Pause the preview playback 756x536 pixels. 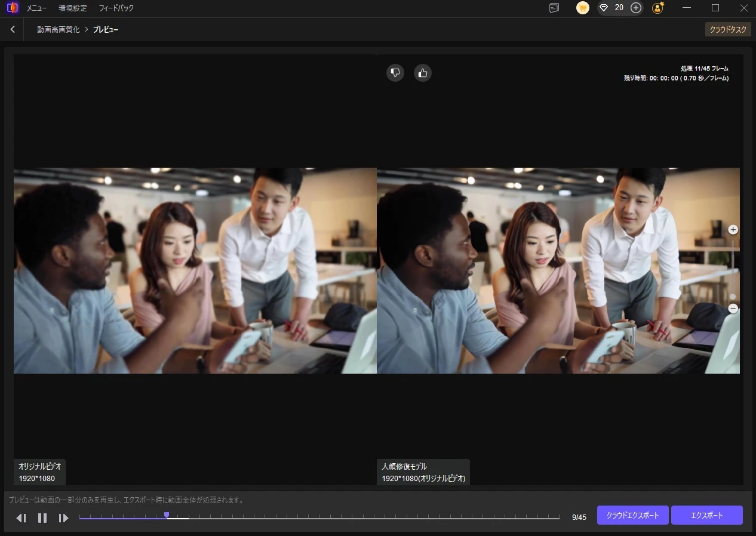[x=42, y=518]
